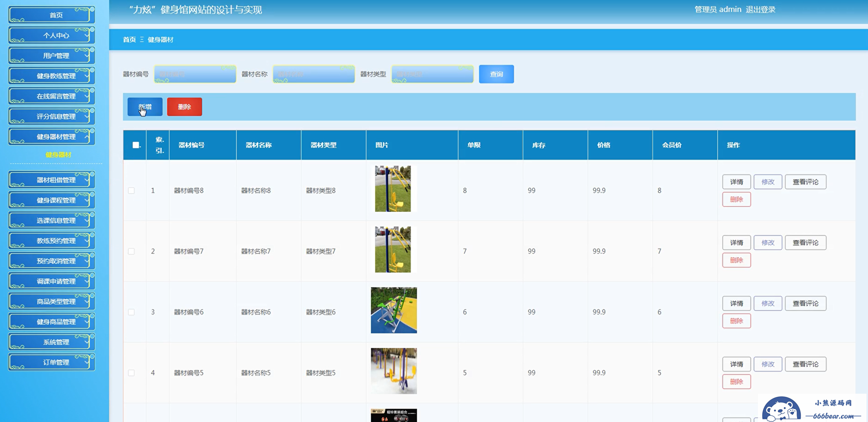Click 删除 for 器材编号7 row

736,260
